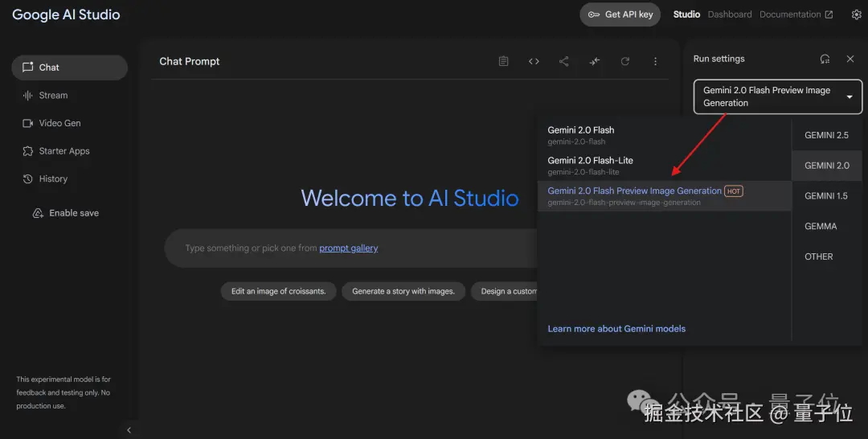This screenshot has width=868, height=439.
Task: Click the Stream waveform icon
Action: coord(27,95)
